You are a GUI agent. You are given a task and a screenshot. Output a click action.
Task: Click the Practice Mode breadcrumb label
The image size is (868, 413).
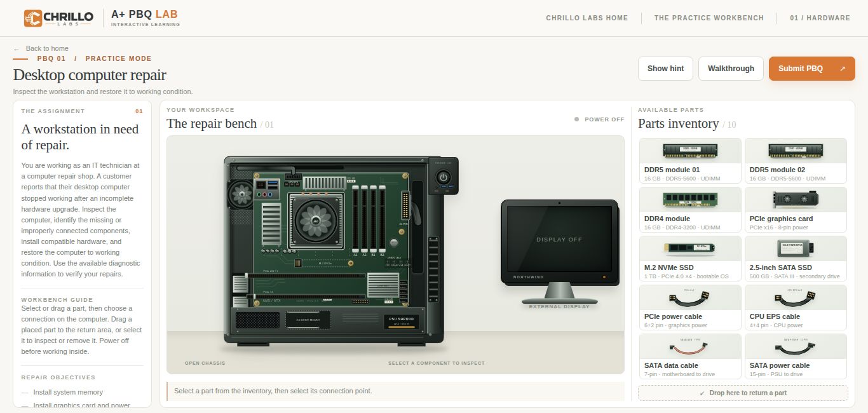119,58
